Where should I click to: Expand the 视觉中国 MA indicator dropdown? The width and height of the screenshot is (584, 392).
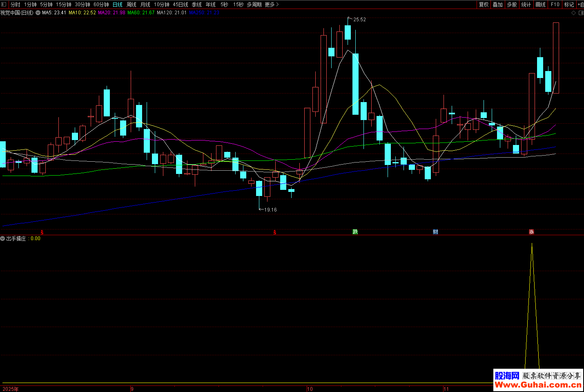point(38,13)
